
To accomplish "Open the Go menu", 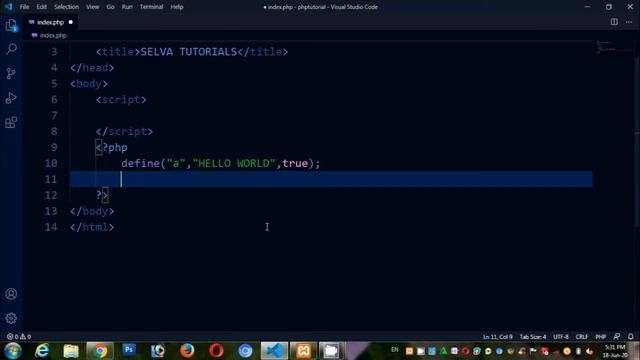I will (110, 7).
